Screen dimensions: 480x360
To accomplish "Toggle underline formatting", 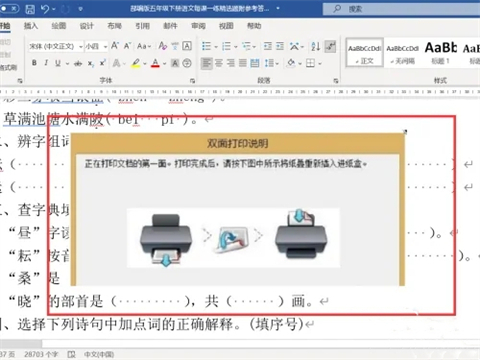I will point(58,63).
